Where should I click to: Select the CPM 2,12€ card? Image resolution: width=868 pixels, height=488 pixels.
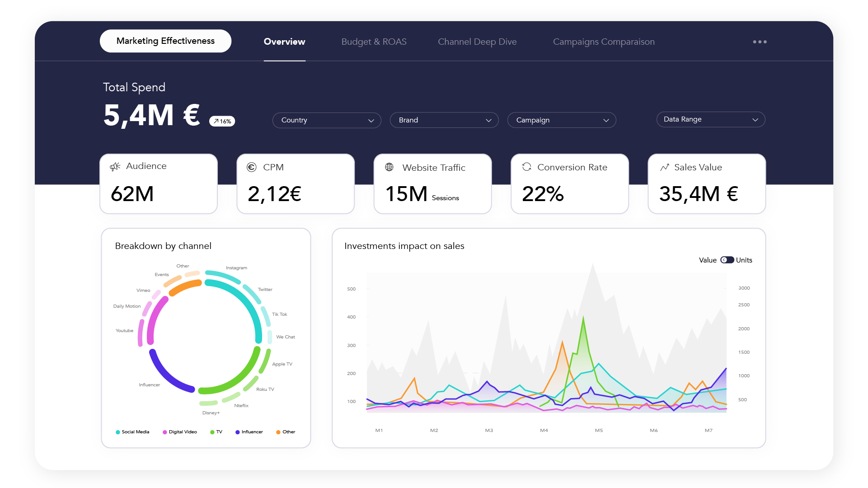[296, 183]
